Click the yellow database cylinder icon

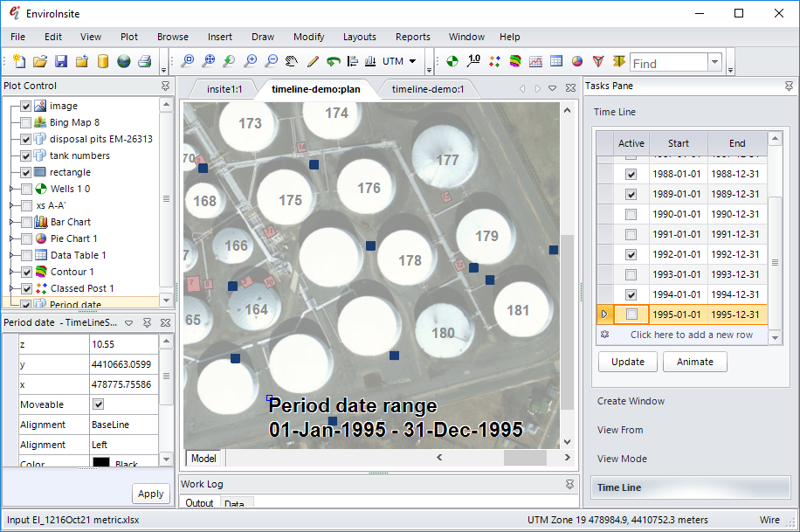103,61
